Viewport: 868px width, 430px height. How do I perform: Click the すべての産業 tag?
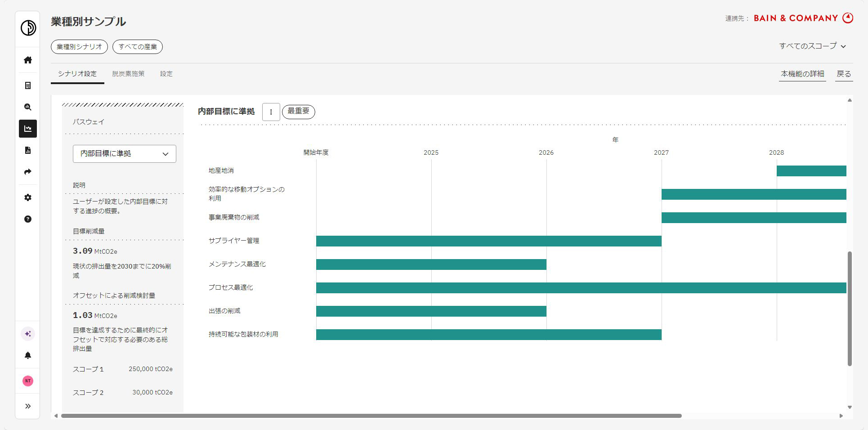click(138, 47)
